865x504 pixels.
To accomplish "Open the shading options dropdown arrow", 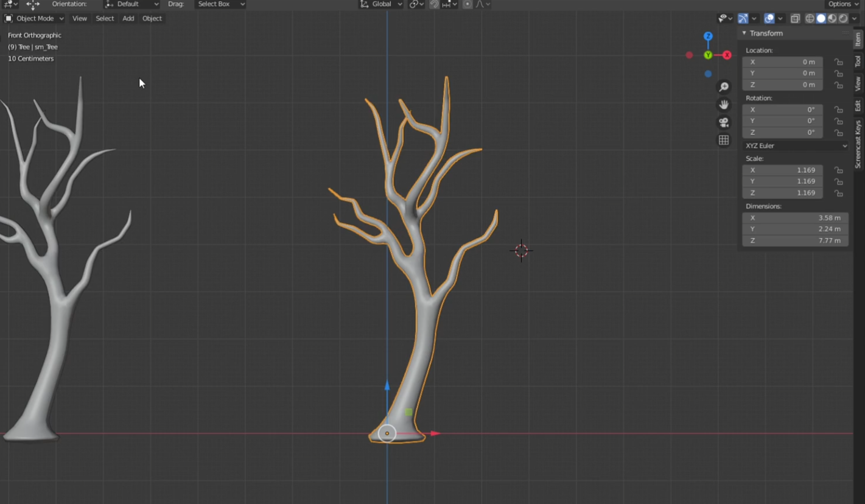I will click(855, 18).
